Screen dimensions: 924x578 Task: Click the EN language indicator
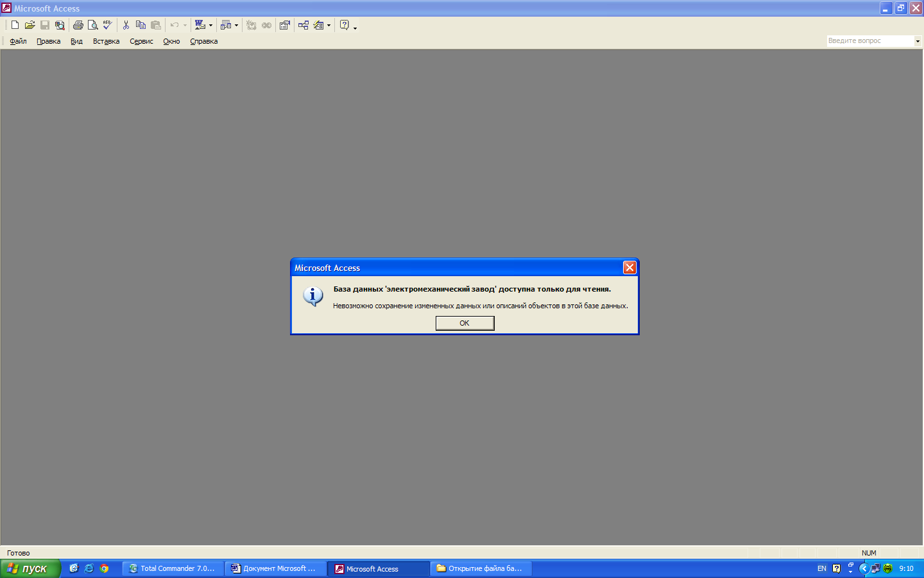coord(822,568)
